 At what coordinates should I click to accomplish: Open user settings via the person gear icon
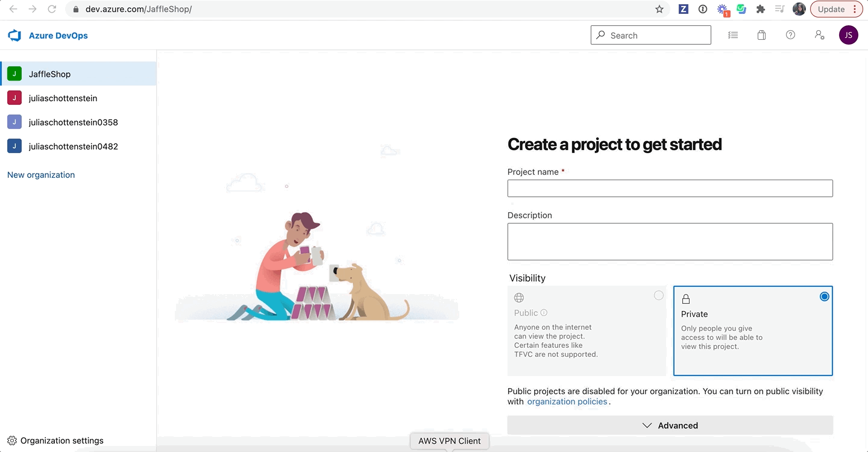pos(820,35)
